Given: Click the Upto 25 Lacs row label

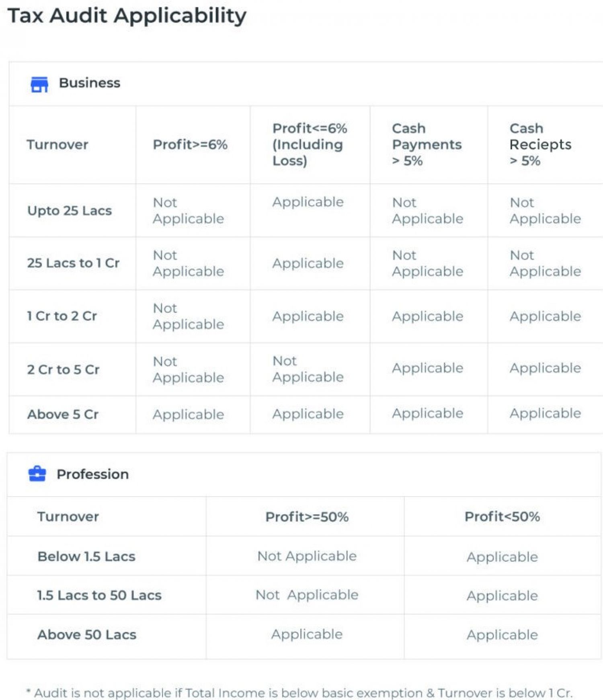Looking at the screenshot, I should (x=70, y=211).
